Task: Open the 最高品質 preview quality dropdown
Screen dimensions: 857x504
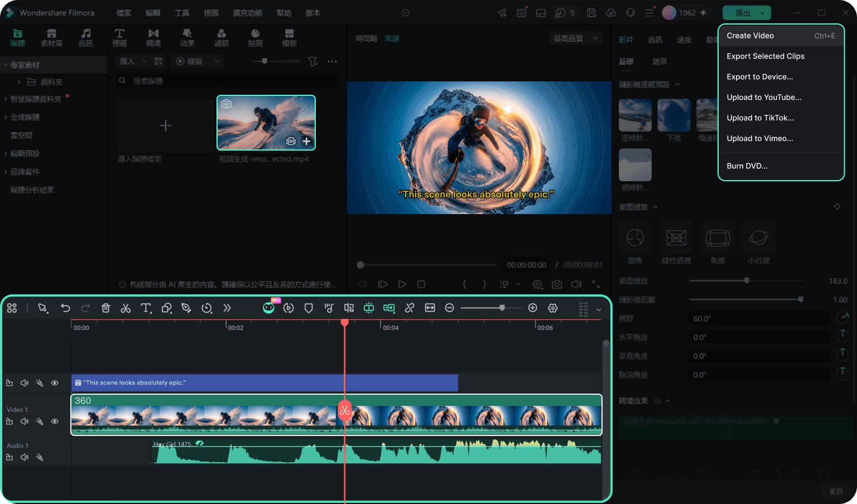Action: tap(576, 38)
